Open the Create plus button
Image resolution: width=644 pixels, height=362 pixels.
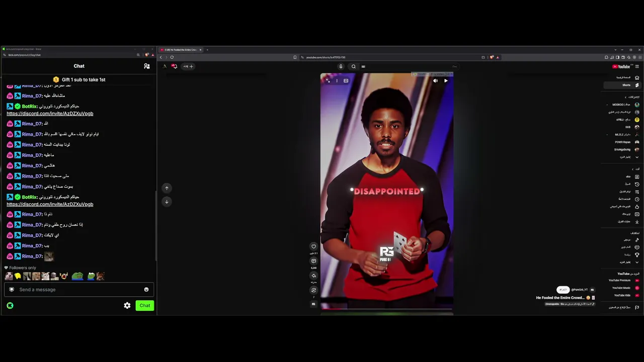(x=188, y=66)
